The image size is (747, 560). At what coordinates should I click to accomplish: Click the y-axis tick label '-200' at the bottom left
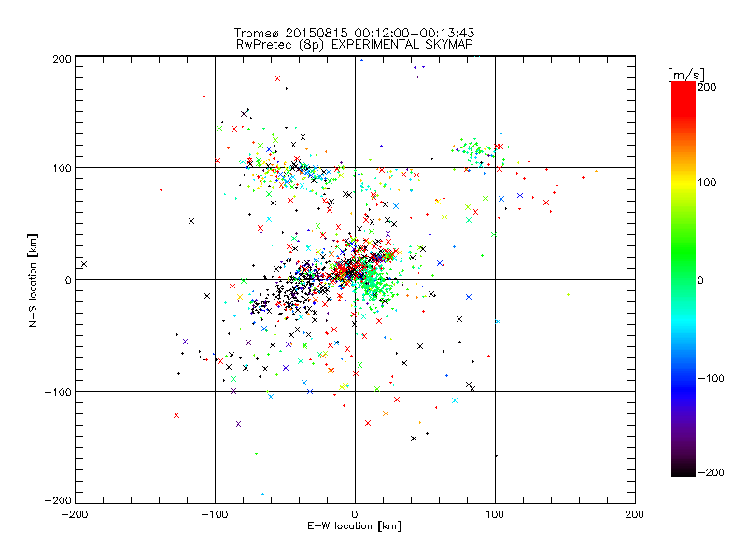point(58,500)
